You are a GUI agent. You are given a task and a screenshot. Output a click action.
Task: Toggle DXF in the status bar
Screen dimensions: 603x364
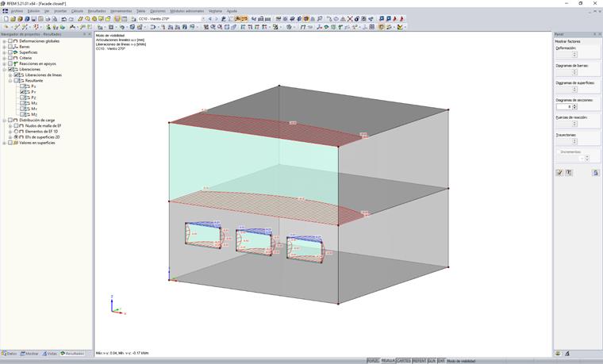click(x=440, y=361)
